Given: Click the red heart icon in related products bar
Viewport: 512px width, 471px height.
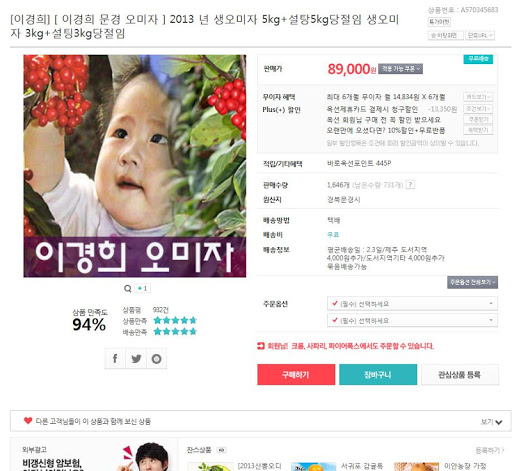Looking at the screenshot, I should pyautogui.click(x=28, y=421).
